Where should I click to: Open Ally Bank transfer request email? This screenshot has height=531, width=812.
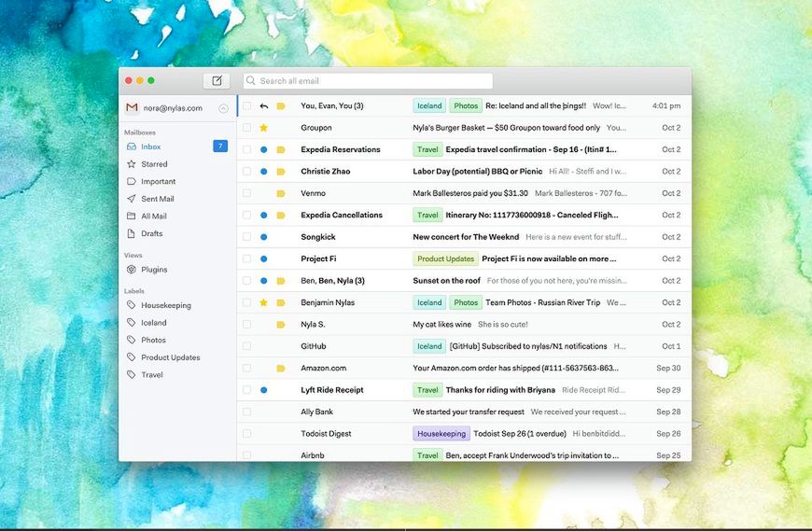(x=465, y=412)
